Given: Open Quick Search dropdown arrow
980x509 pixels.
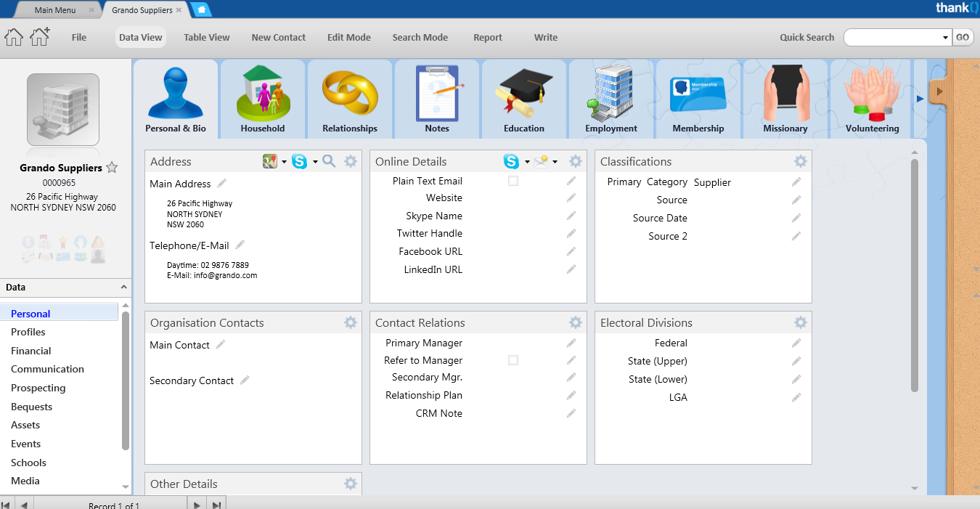Looking at the screenshot, I should [945, 38].
